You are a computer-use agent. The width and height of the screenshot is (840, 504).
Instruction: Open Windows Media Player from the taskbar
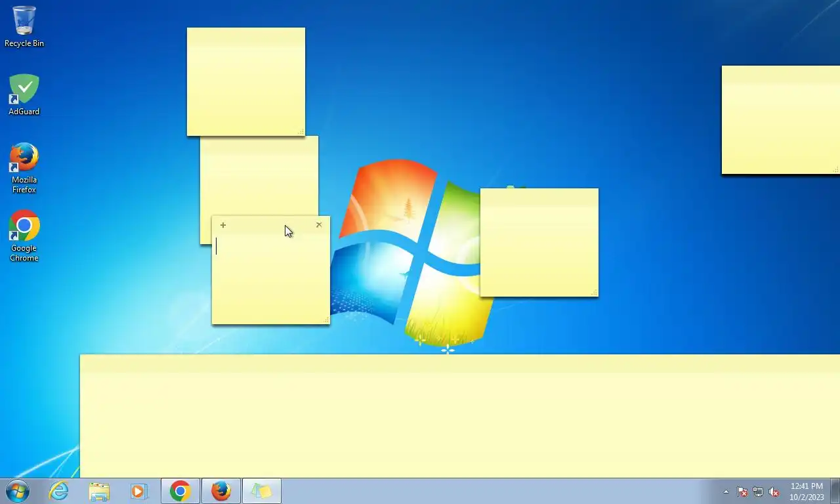tap(139, 491)
